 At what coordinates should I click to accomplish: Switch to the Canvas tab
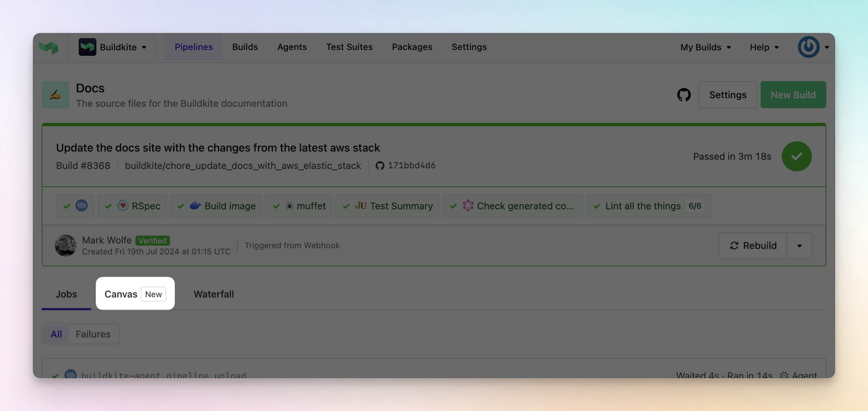[121, 294]
